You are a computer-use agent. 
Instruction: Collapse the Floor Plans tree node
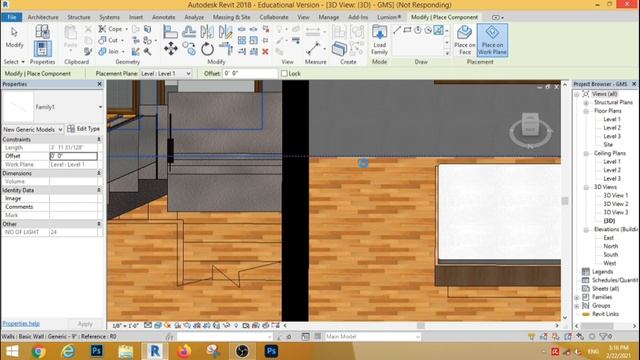586,111
